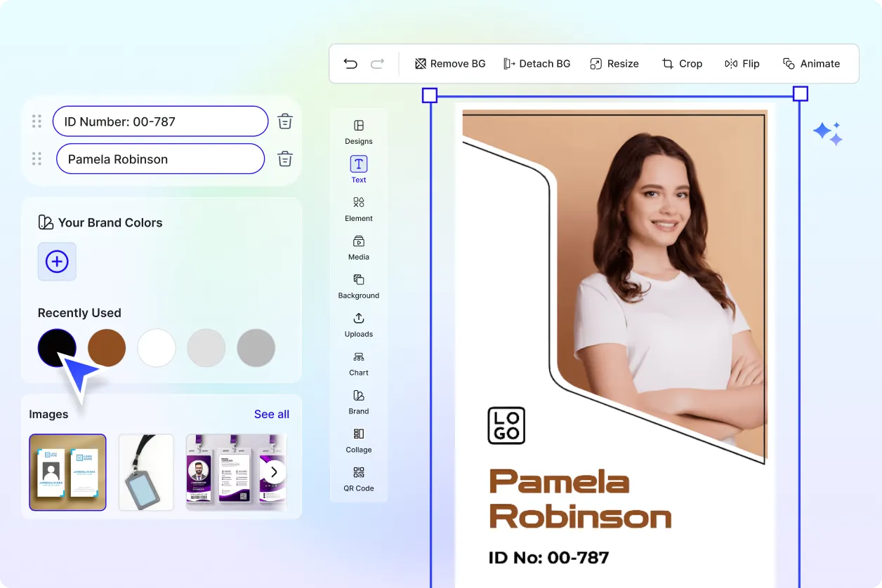Click the Pamela Robinson text field
Viewport: 882px width, 588px height.
pos(160,159)
